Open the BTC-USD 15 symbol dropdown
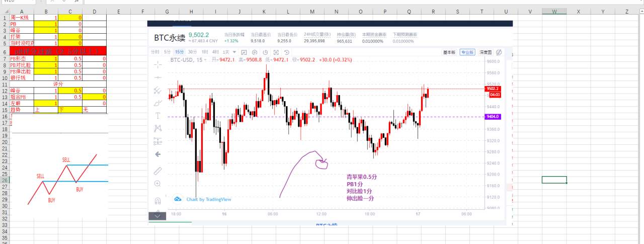 pos(205,60)
